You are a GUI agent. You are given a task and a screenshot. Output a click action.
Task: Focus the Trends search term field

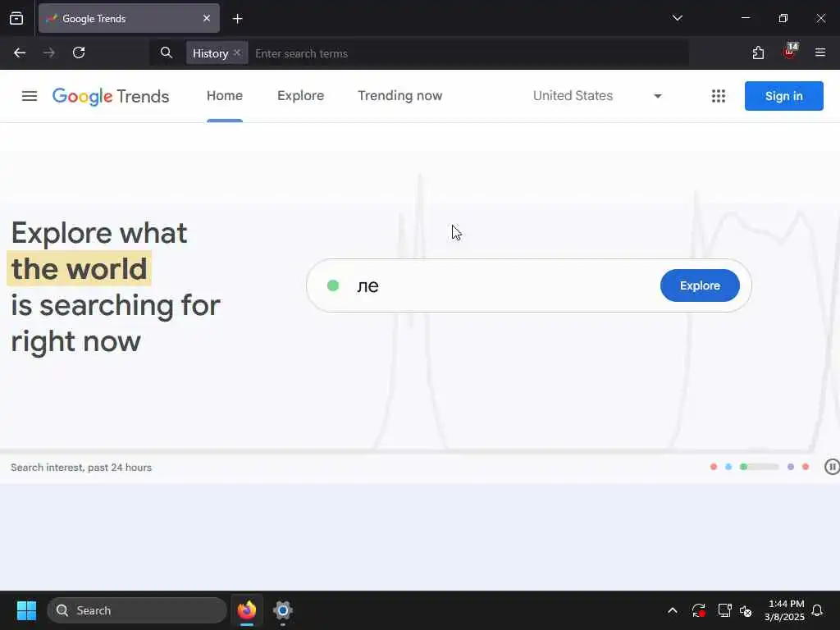coord(504,285)
